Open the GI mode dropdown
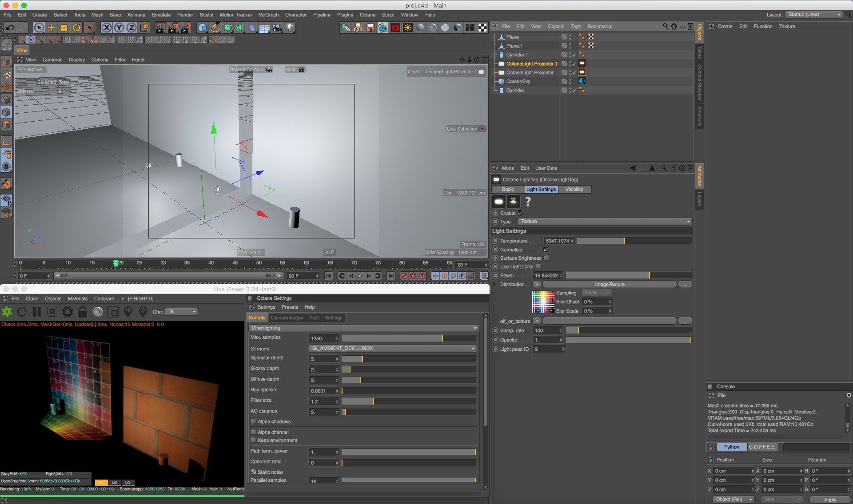This screenshot has width=853, height=504. click(393, 349)
